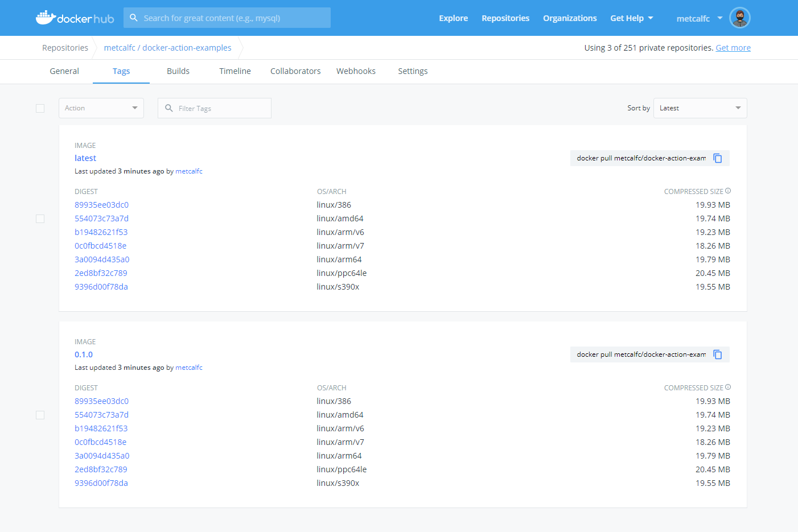Open the Sort by Latest dropdown
The image size is (798, 532).
[700, 108]
